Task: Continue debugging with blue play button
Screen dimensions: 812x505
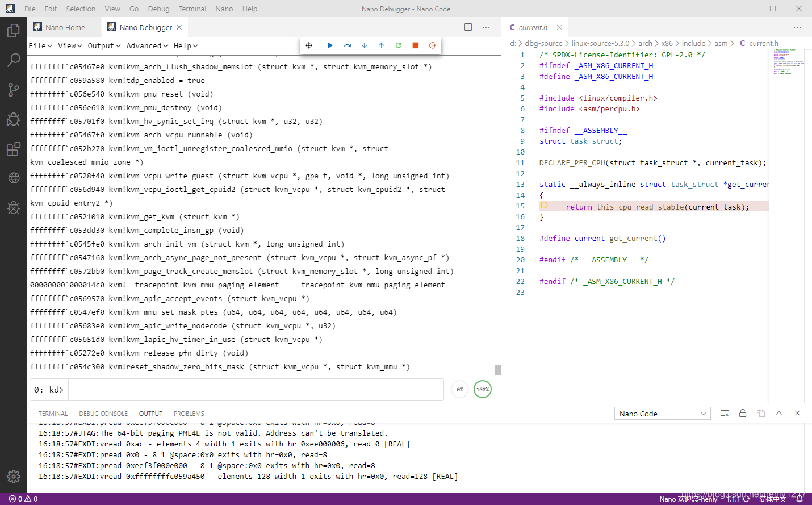Action: pos(330,45)
